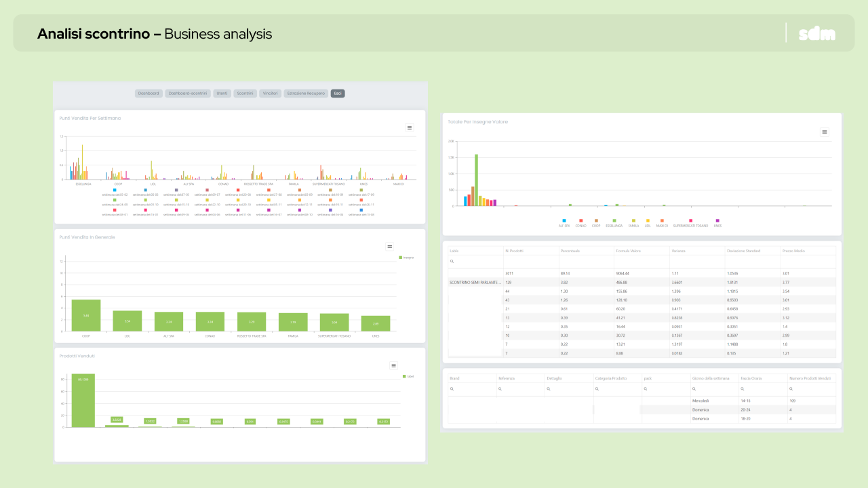This screenshot has width=868, height=488.
Task: Click the blue ALI' SPA legend color swatch
Action: 564,220
